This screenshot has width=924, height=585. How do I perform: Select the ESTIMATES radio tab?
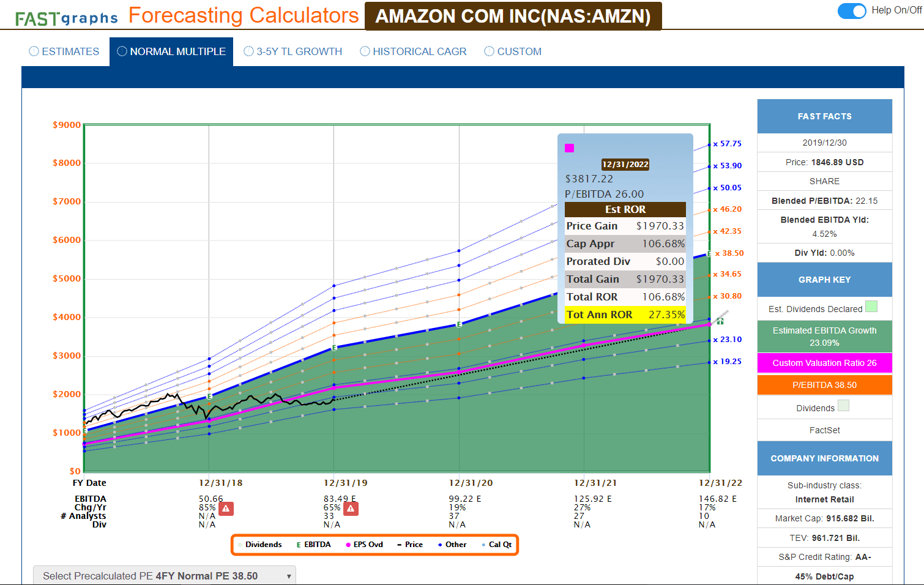point(64,51)
